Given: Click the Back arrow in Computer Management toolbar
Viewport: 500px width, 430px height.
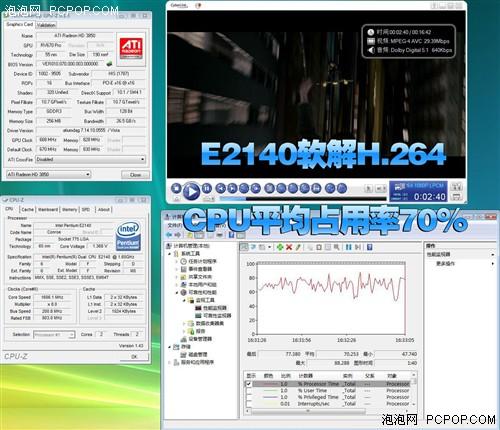Looking at the screenshot, I should coord(169,235).
